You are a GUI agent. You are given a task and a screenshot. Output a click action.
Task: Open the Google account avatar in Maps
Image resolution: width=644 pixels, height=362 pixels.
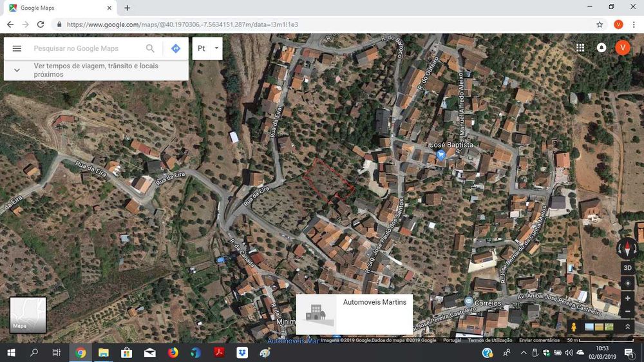tap(623, 48)
